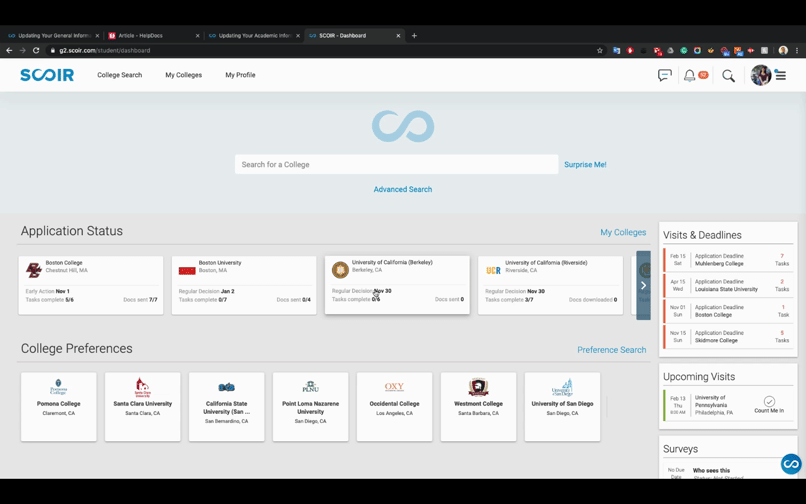Click the Chrome profile avatar icon

coord(783,50)
